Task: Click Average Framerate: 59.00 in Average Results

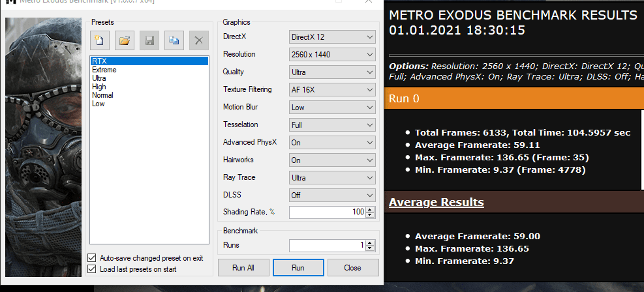Action: coord(477,237)
